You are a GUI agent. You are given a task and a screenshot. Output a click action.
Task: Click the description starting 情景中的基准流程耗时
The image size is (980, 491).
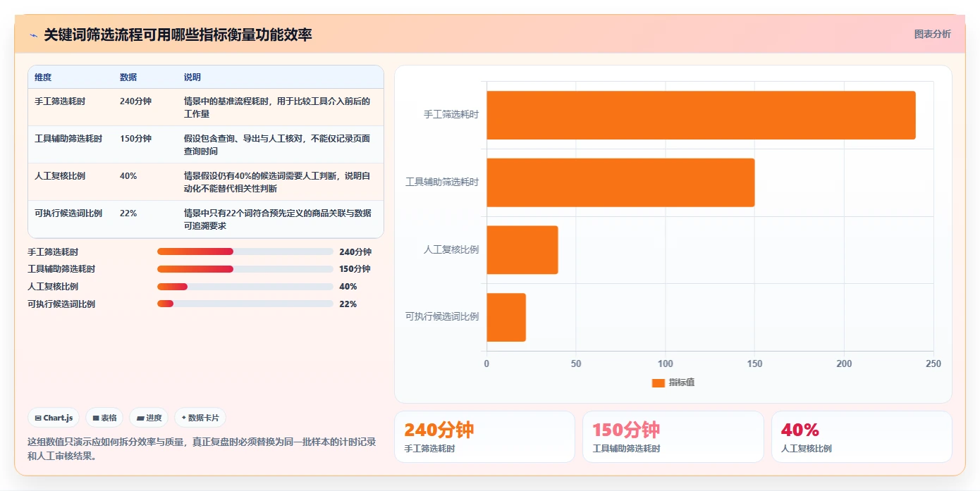(x=277, y=108)
